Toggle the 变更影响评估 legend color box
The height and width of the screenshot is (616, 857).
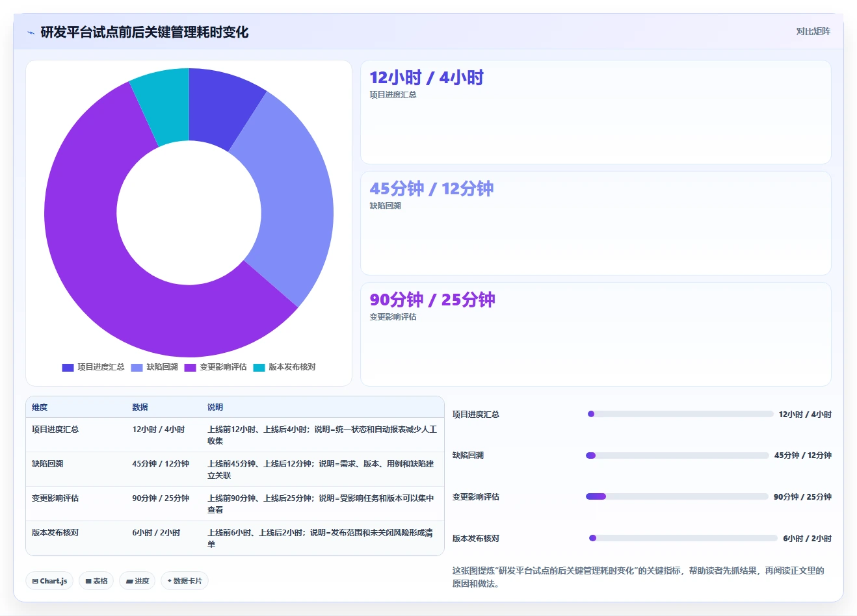pos(190,367)
